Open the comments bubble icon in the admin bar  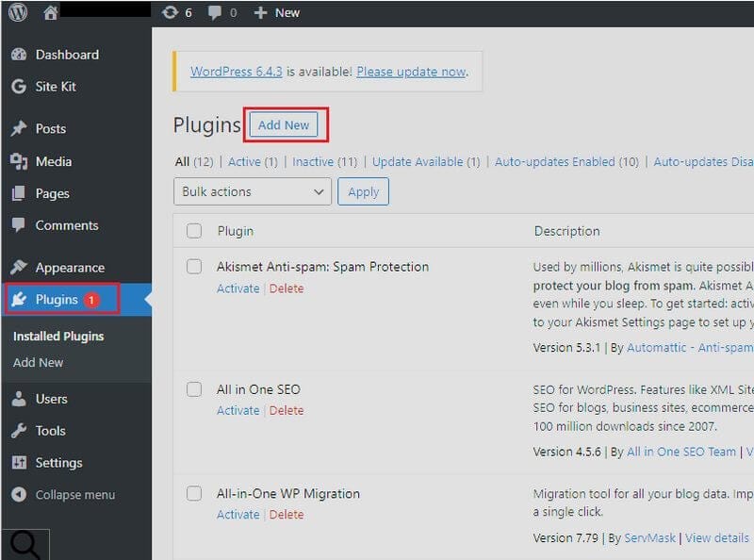pos(215,13)
